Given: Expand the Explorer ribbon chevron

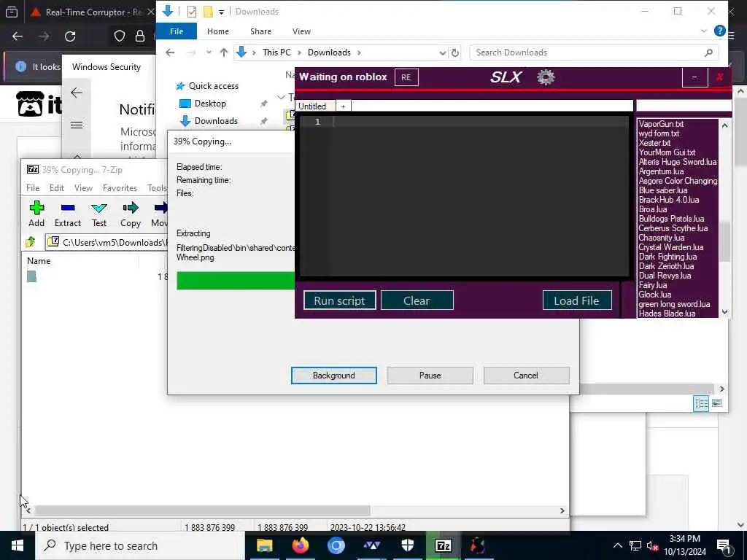Looking at the screenshot, I should (x=704, y=31).
